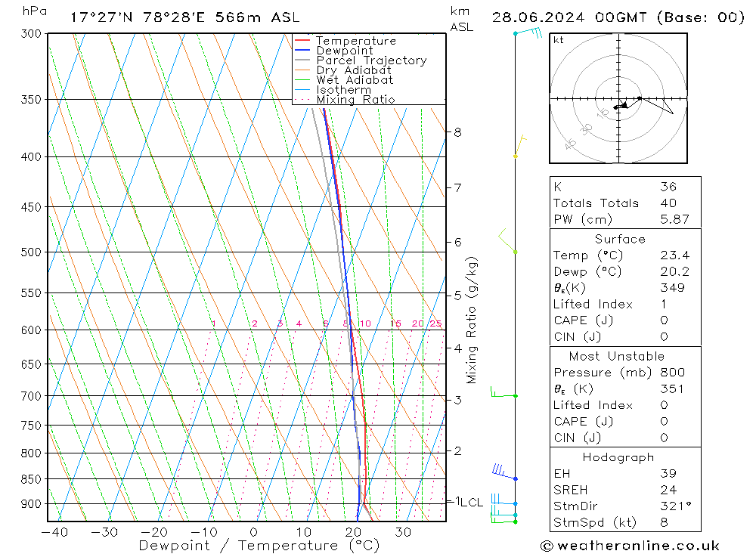The image size is (756, 554).
Task: Click the Surface section header
Action: (x=620, y=239)
